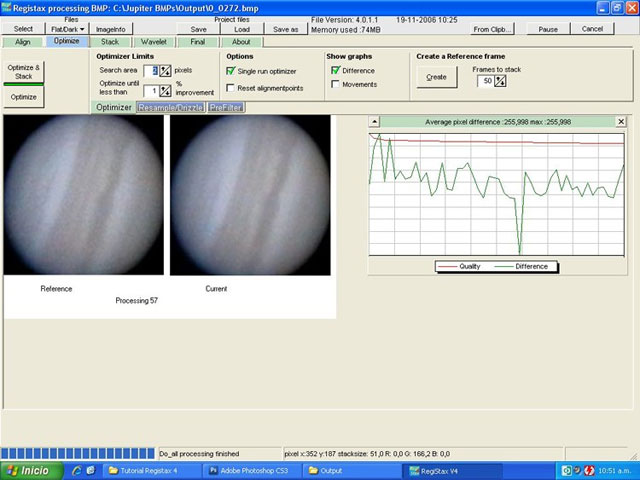Click the Current frame preview image
The height and width of the screenshot is (480, 640).
250,195
